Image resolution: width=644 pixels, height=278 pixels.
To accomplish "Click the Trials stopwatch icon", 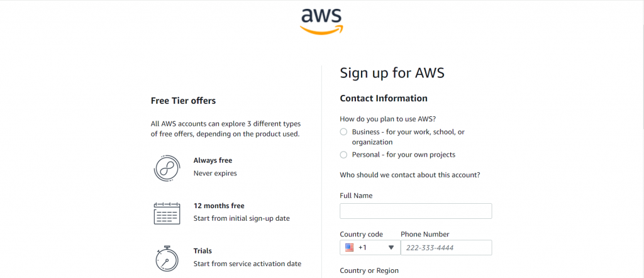I will point(167,258).
